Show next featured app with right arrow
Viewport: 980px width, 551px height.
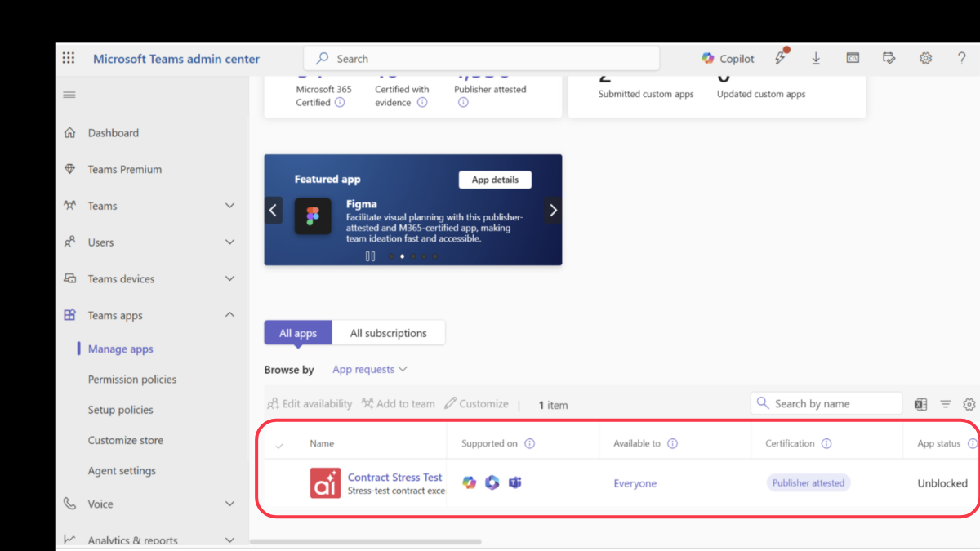553,211
